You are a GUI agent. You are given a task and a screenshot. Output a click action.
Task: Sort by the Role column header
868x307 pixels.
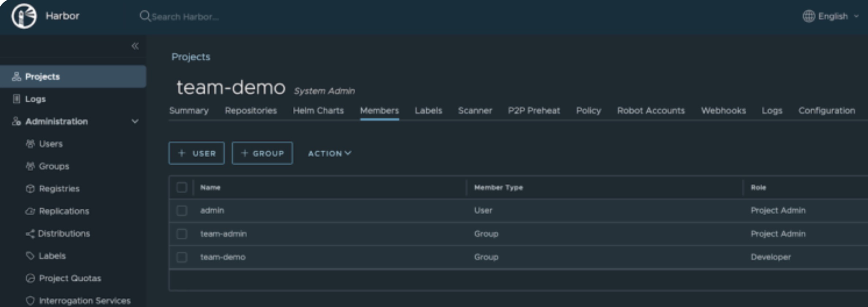point(758,187)
